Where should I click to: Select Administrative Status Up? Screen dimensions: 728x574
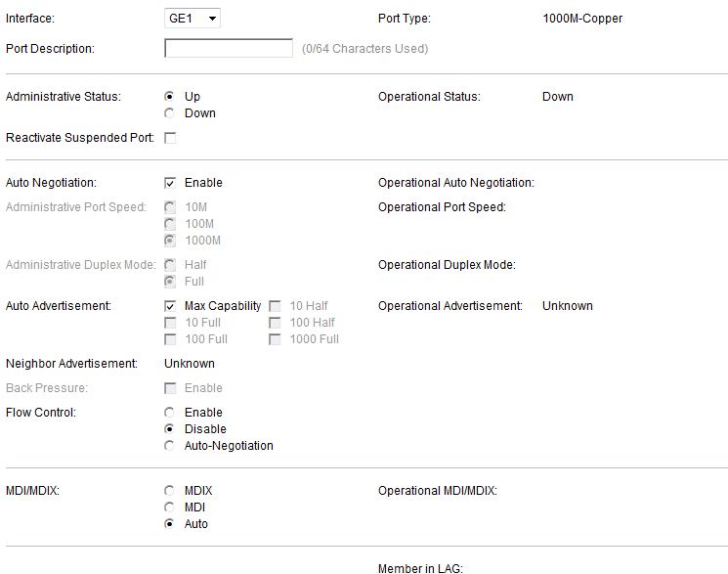tap(169, 97)
